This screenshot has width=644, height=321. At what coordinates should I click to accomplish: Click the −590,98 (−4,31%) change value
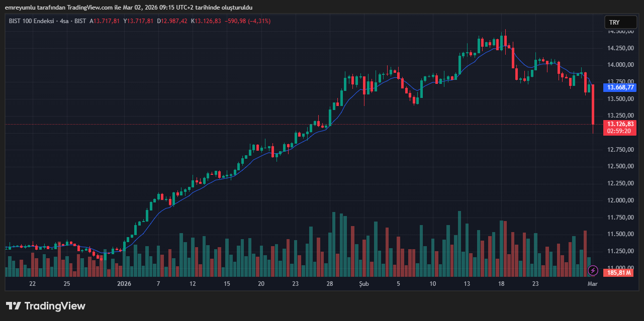pos(247,21)
